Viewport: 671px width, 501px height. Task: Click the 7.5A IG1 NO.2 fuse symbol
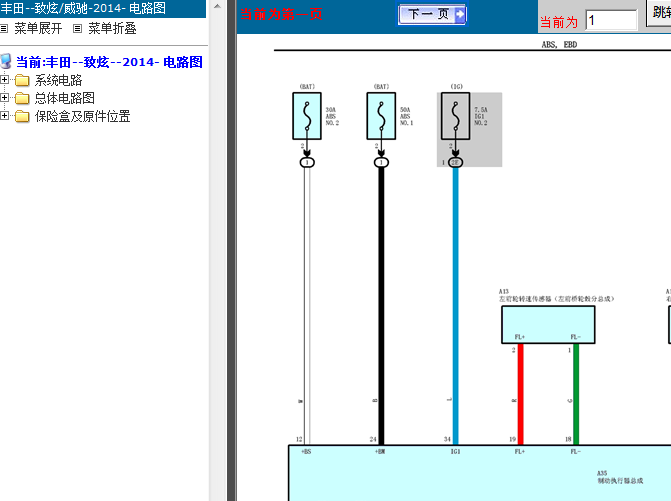[455, 116]
